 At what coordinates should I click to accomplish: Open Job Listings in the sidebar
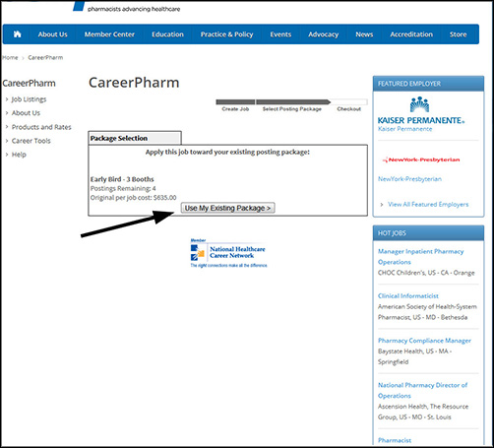point(29,99)
